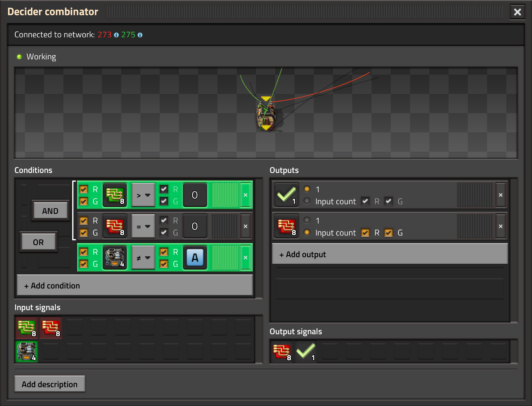Click Add output
The image size is (532, 406).
(390, 254)
